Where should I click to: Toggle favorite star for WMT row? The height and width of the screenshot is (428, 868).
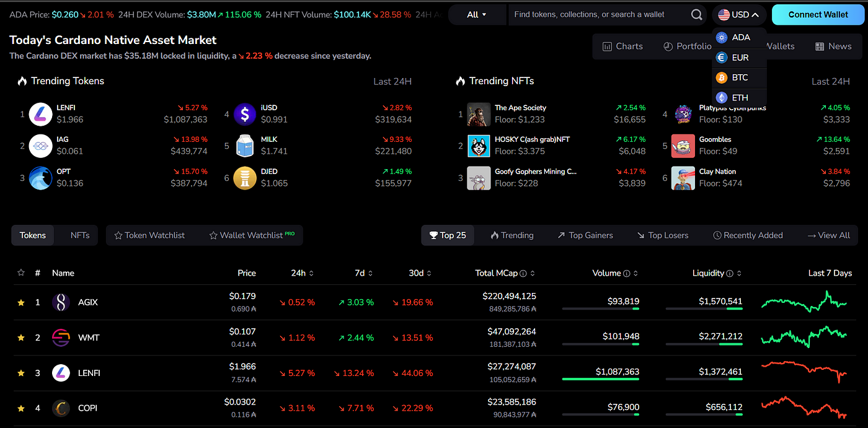coord(21,338)
